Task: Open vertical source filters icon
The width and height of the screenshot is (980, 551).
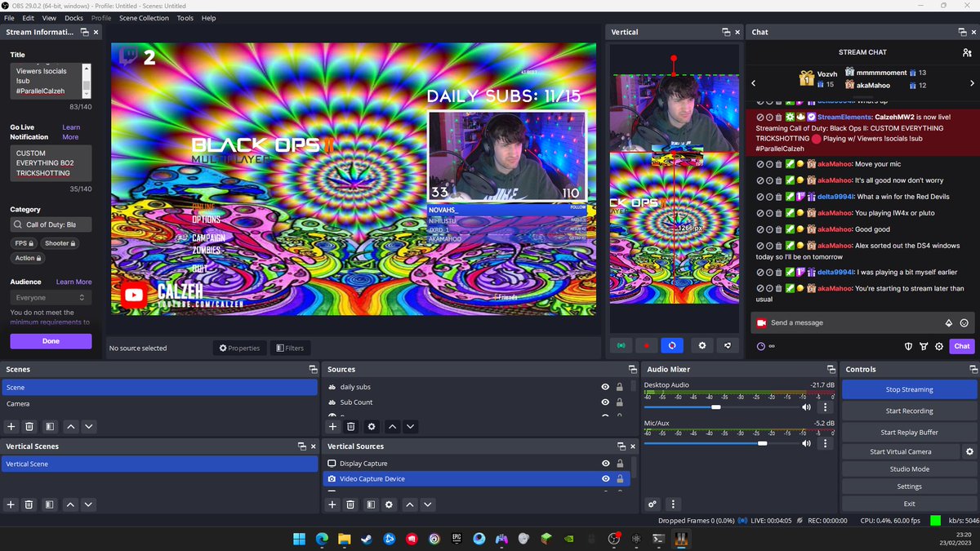Action: [370, 504]
